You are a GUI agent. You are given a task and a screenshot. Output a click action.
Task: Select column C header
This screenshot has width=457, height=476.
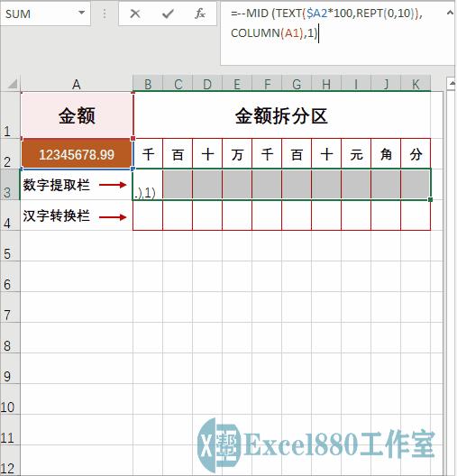(178, 84)
